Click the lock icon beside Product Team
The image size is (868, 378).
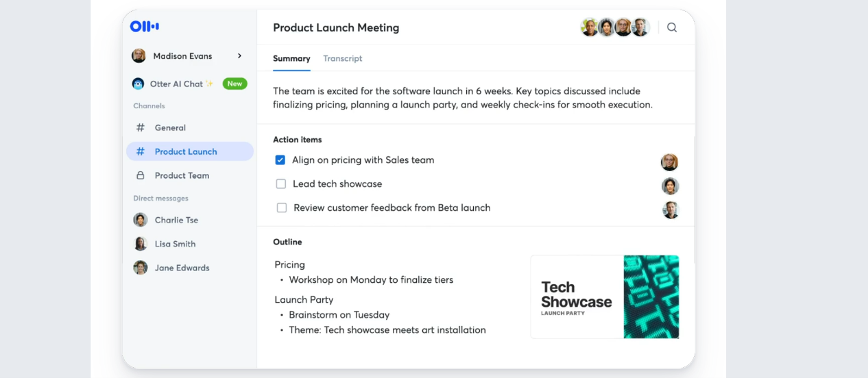141,175
